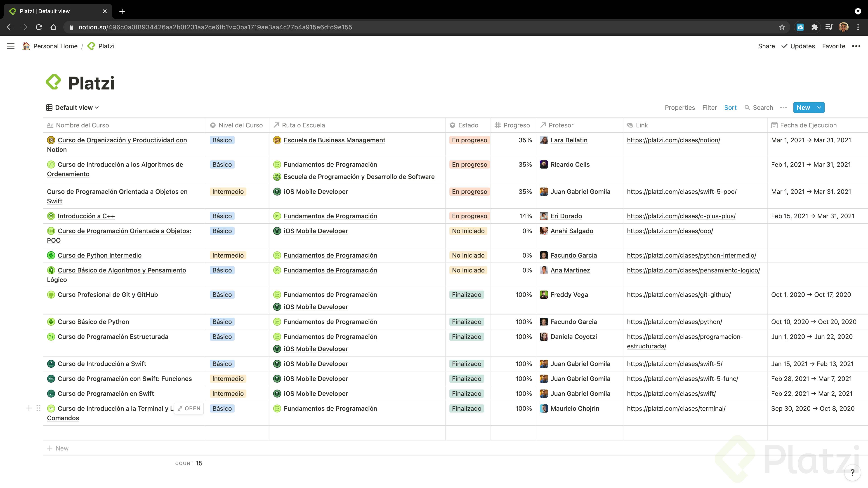
Task: Open the platzi.com/clases/notion/ link
Action: (673, 140)
